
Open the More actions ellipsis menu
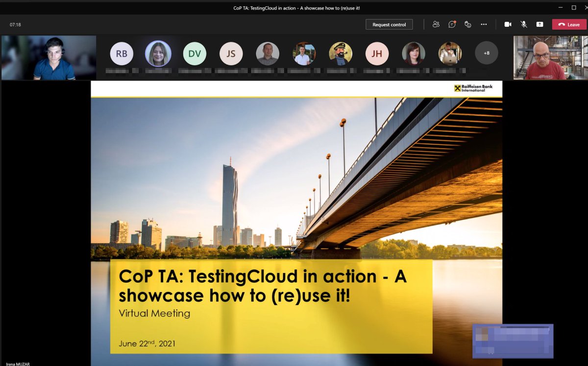coord(484,25)
